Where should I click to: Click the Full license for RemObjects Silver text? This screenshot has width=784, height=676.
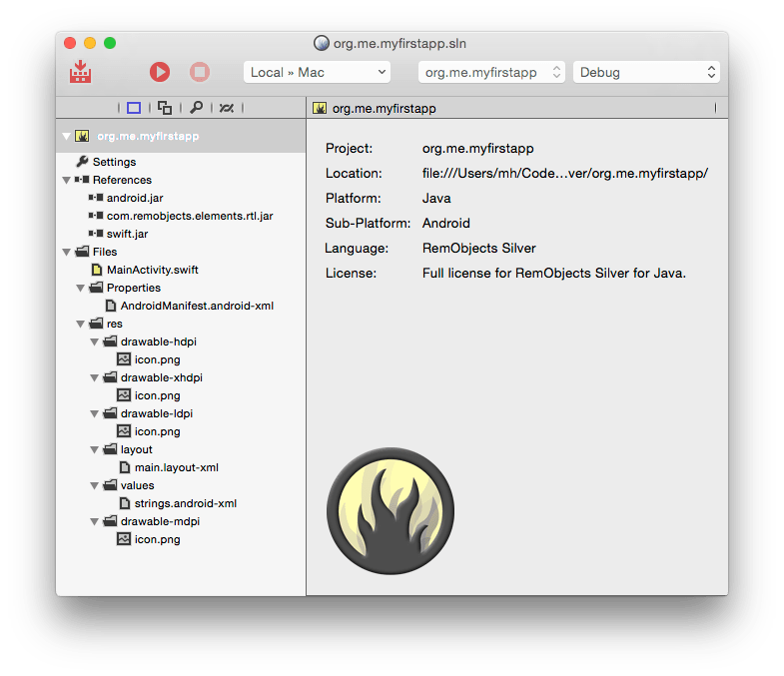tap(554, 274)
